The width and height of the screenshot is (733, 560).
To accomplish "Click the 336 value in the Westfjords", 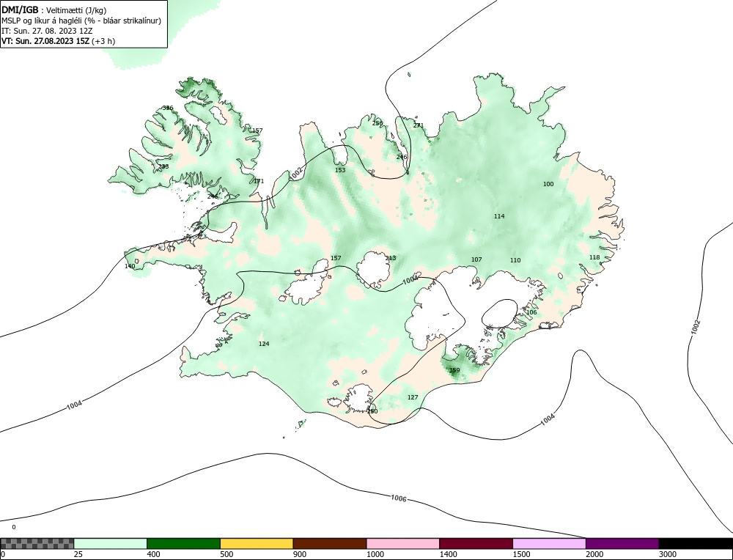I will [x=167, y=108].
